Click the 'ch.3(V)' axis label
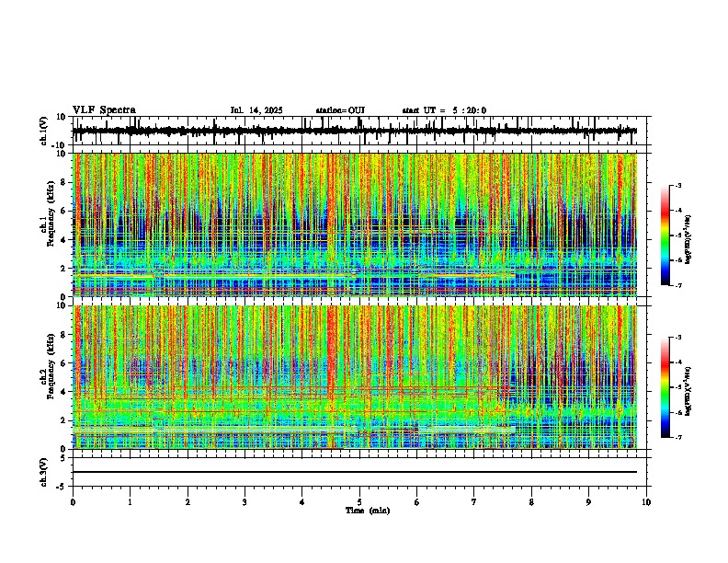 [44, 473]
